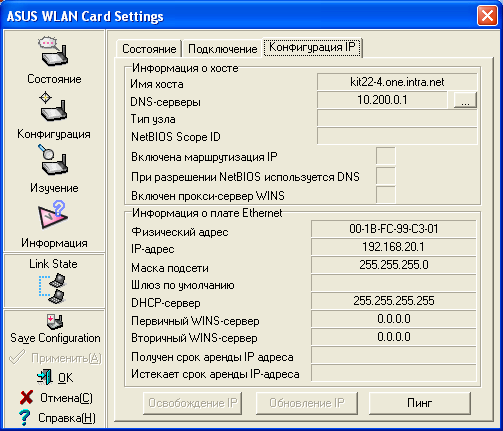The width and height of the screenshot is (503, 431).
Task: Toggle NetBIOS используется DNS indicator box
Action: [x=386, y=176]
